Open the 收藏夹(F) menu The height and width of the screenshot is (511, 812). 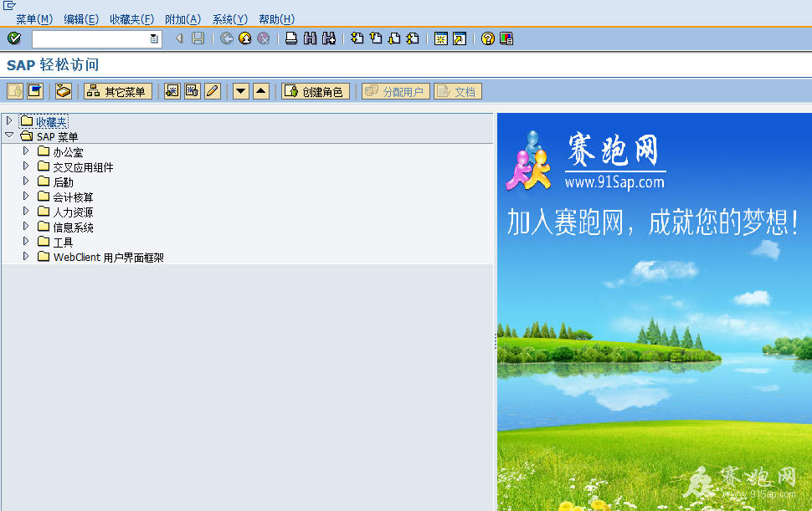tap(131, 19)
